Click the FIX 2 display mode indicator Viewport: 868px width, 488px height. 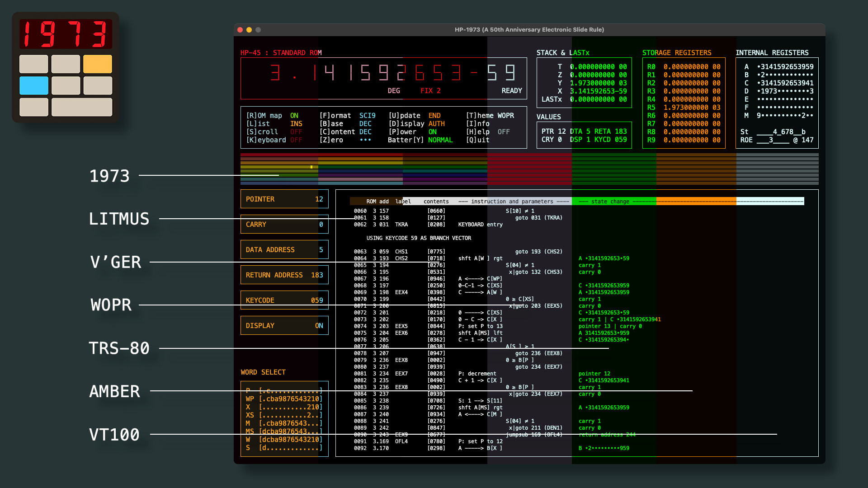(430, 91)
